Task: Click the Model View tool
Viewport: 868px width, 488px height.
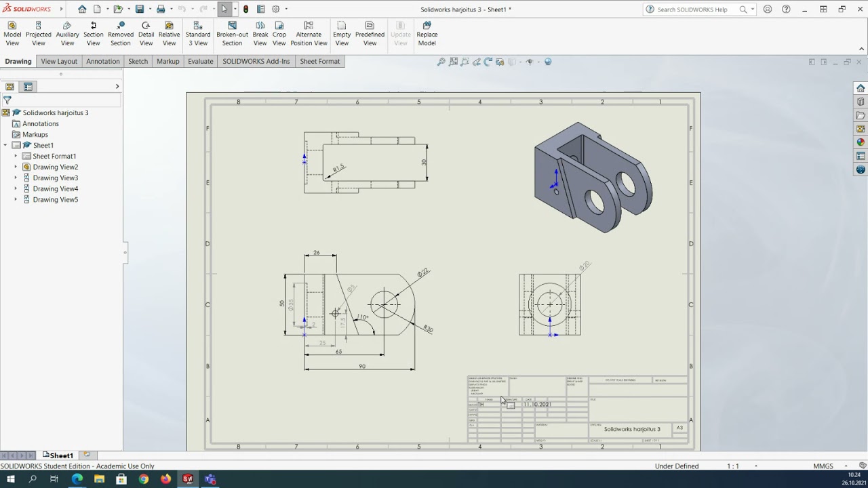Action: click(x=12, y=34)
